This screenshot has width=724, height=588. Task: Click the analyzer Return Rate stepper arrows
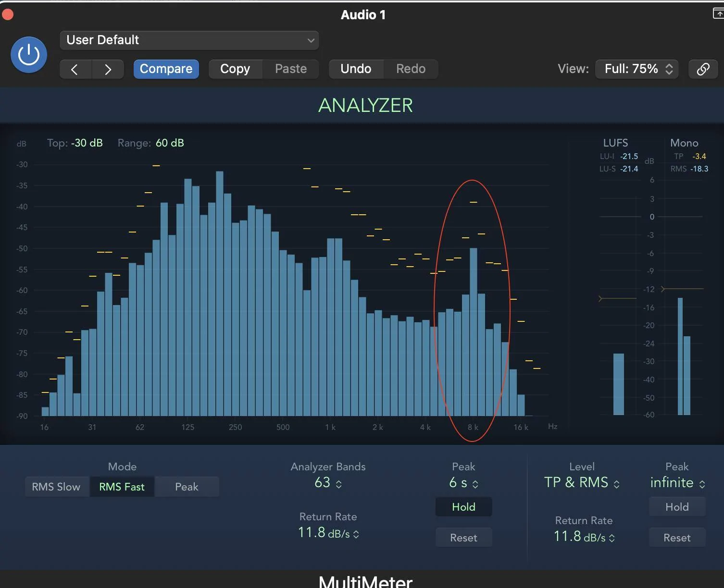356,534
